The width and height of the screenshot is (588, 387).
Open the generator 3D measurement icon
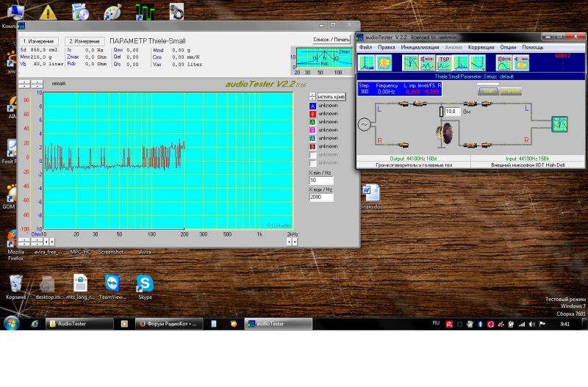[x=521, y=62]
